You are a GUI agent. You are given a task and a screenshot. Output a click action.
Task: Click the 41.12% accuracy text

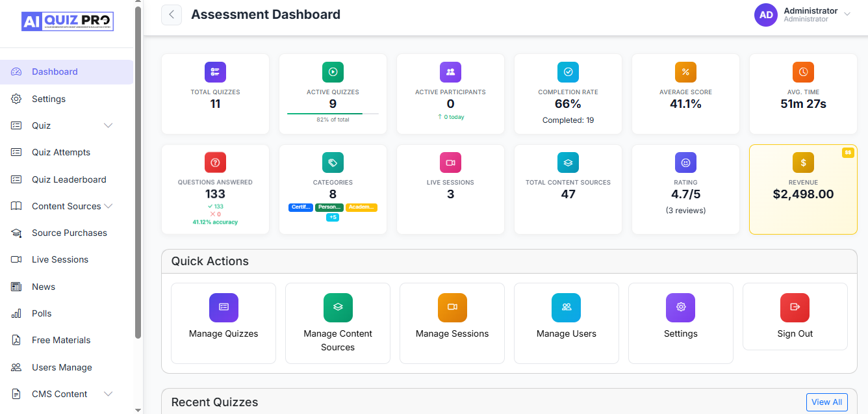click(x=215, y=222)
